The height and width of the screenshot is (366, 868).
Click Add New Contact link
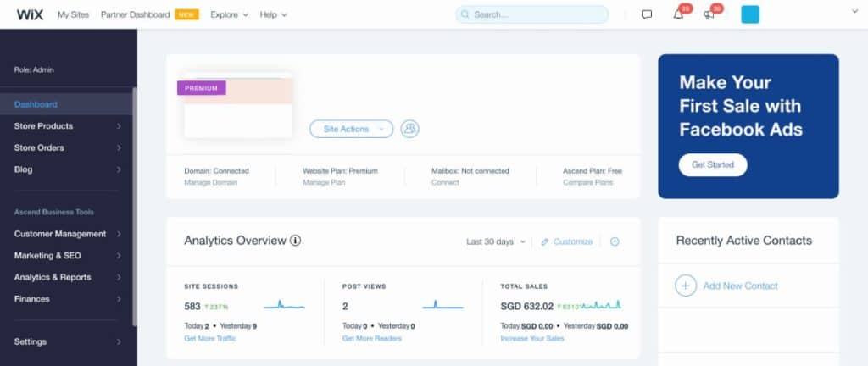pos(741,286)
